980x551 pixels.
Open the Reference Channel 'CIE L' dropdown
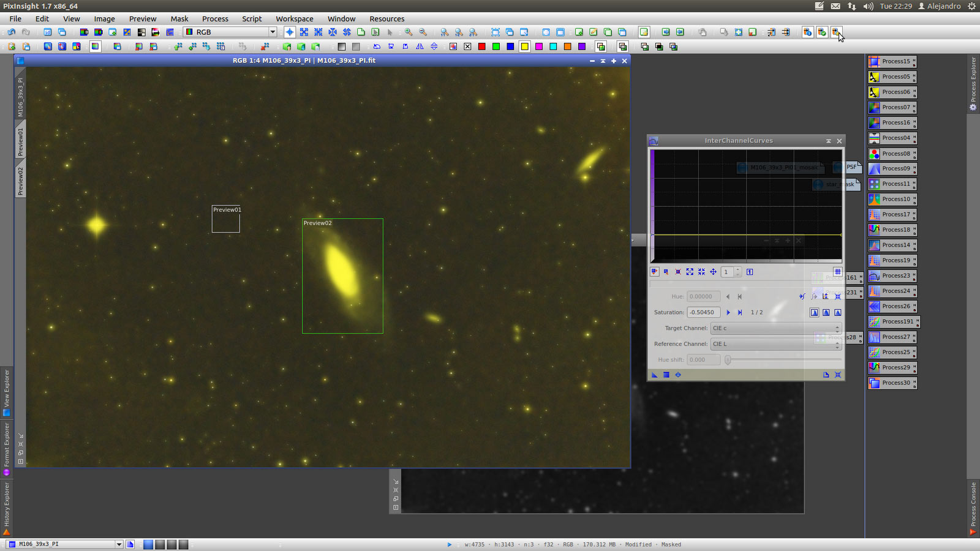pos(776,344)
